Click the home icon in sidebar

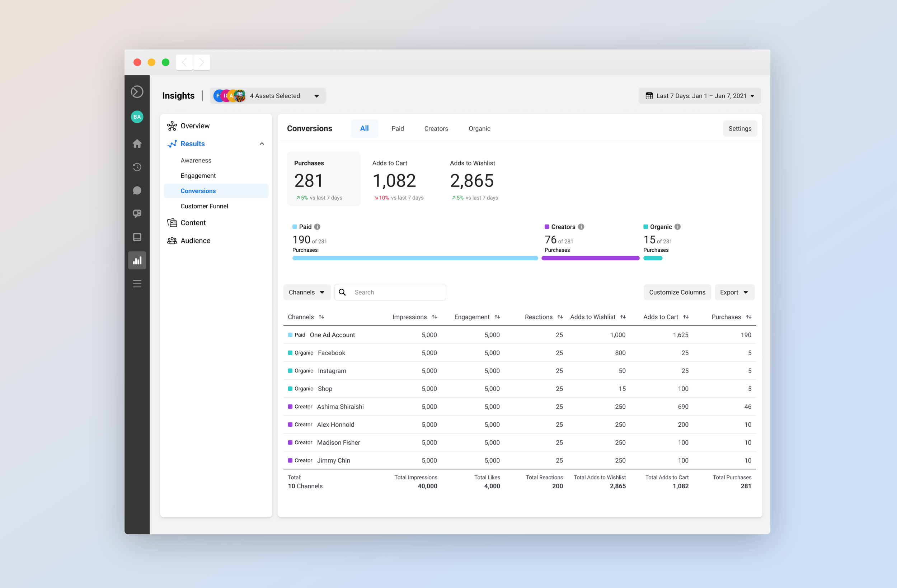point(137,143)
